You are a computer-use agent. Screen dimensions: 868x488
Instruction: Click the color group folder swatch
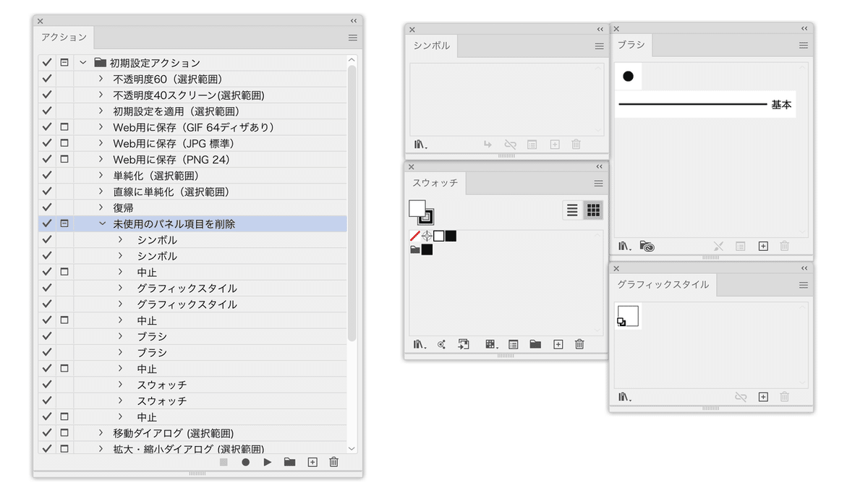click(x=415, y=249)
